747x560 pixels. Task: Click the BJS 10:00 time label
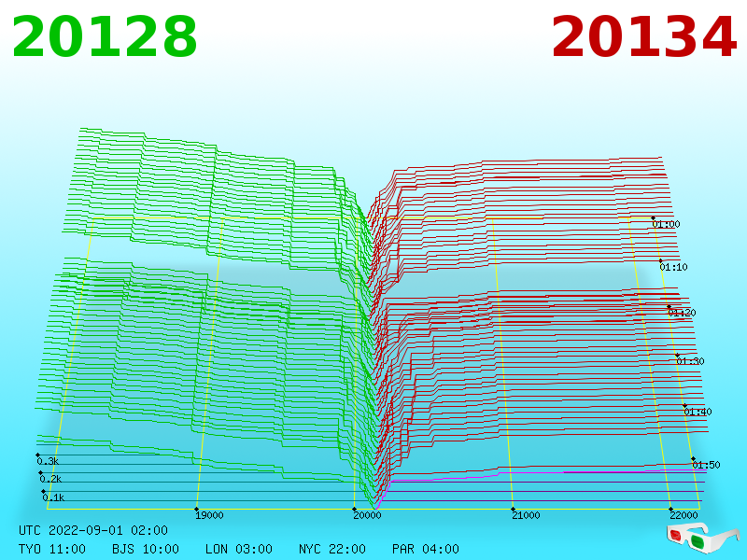tap(146, 549)
